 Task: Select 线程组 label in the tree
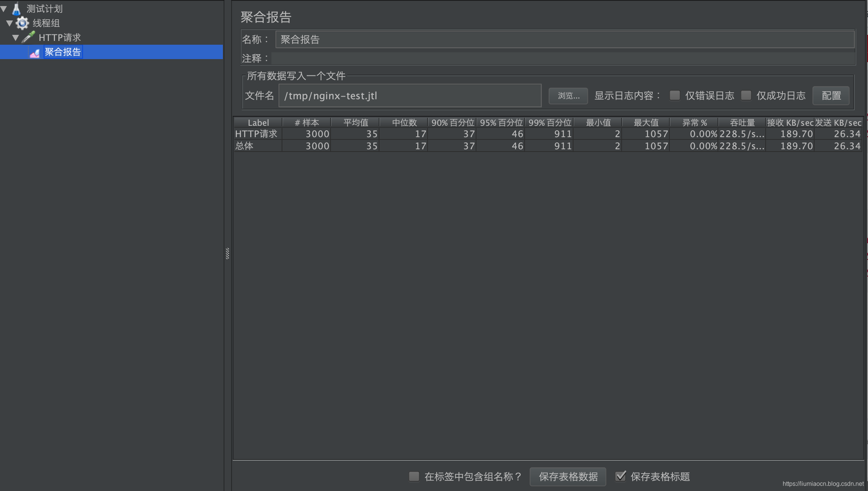(46, 23)
